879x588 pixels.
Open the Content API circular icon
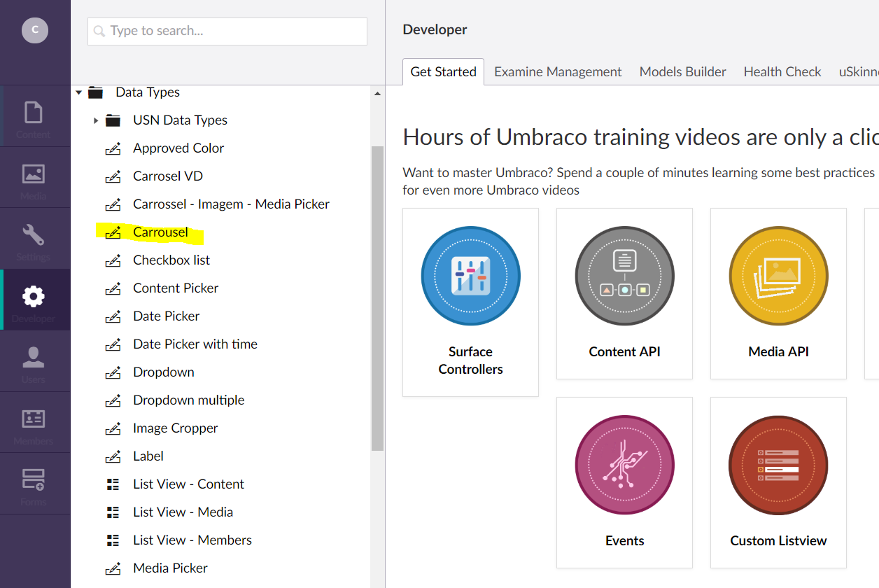625,276
